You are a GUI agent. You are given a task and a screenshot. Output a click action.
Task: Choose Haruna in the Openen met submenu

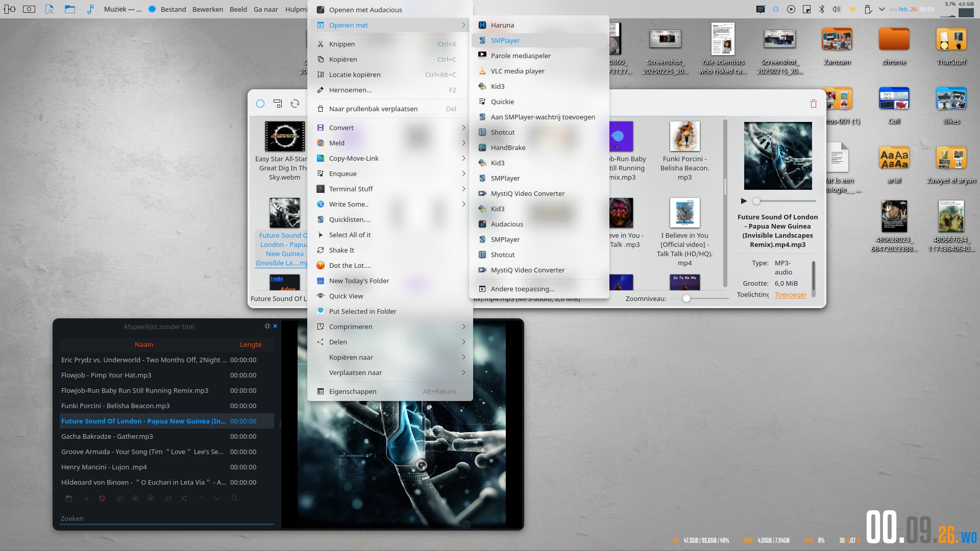tap(539, 25)
